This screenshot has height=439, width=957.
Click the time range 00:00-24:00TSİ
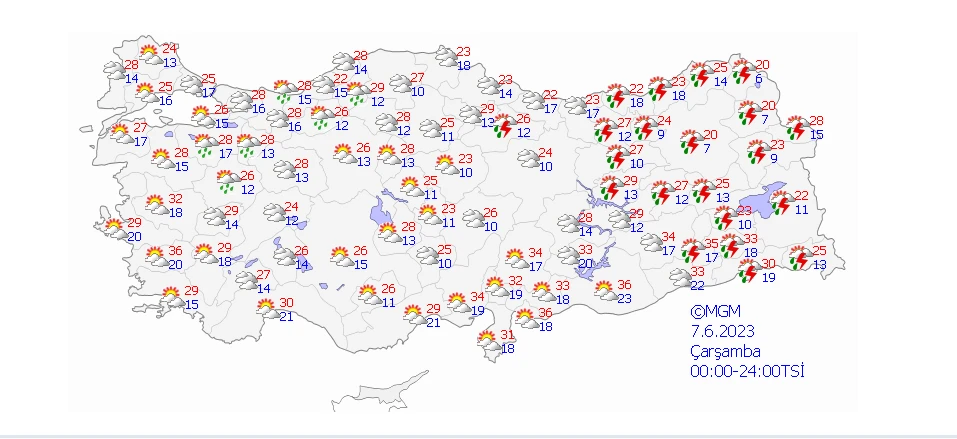747,371
